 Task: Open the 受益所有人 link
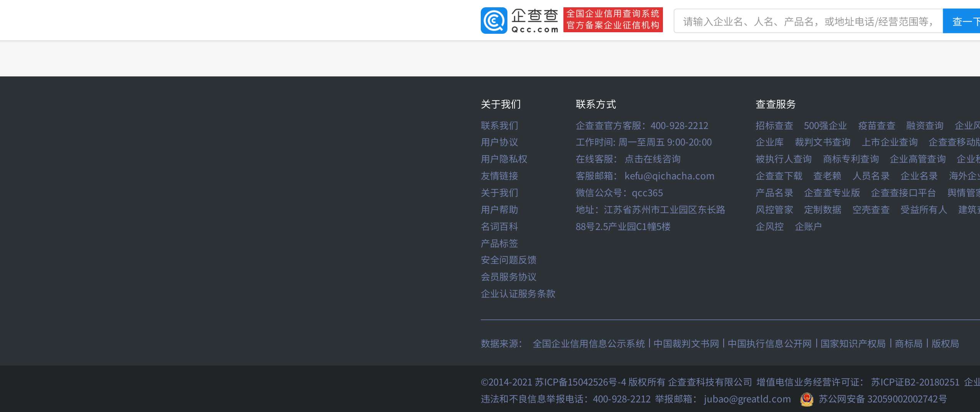[924, 210]
